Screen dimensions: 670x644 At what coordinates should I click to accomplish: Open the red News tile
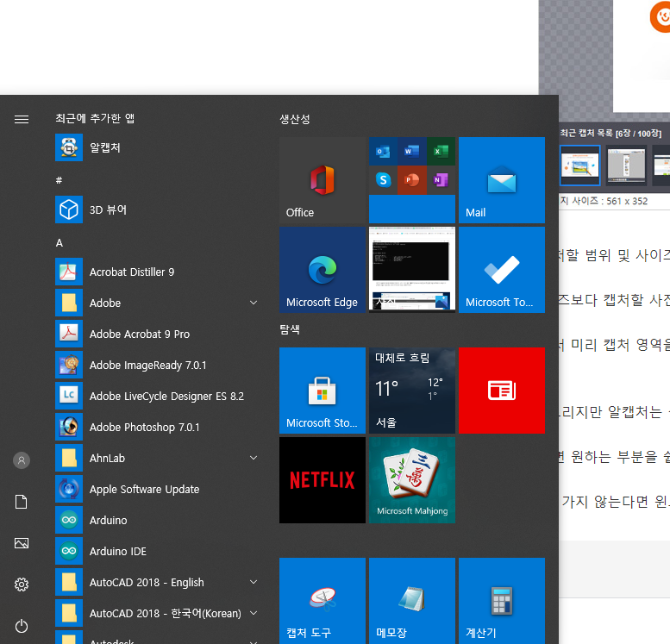502,391
